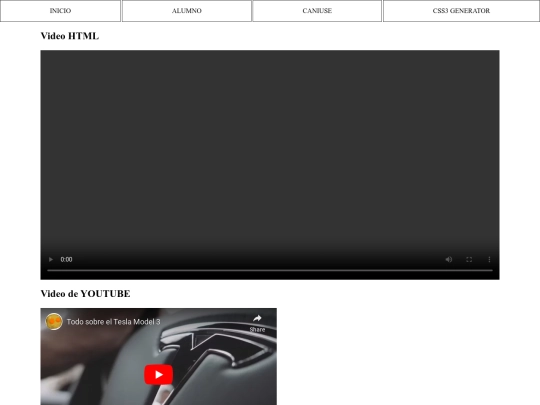Mute the HTML video volume icon
This screenshot has height=405, width=540.
[449, 259]
